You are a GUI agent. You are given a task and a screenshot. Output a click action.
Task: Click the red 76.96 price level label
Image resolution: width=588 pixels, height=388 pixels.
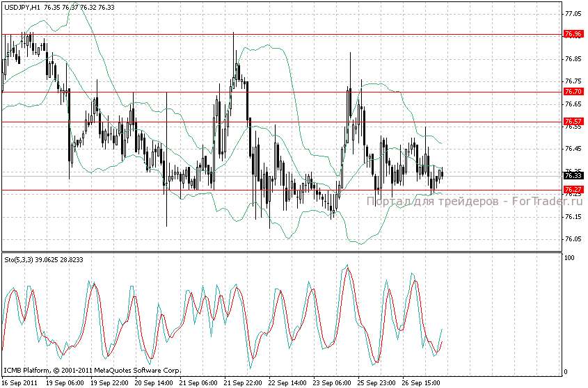(x=573, y=34)
